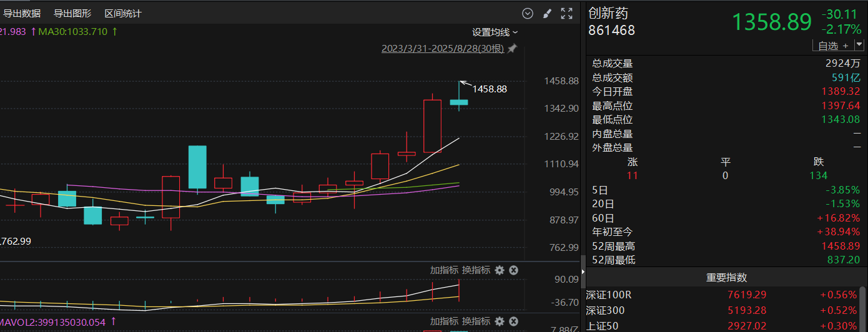Click 加指标 in the 90.09 indicator panel
The width and height of the screenshot is (868, 332).
(x=444, y=270)
